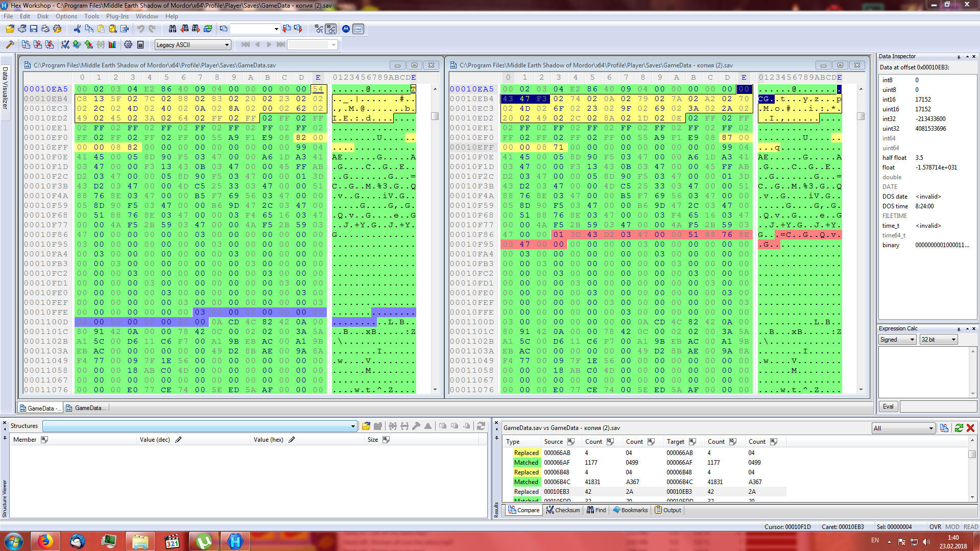
Task: Switch to the Bookmarks results tab
Action: point(630,510)
